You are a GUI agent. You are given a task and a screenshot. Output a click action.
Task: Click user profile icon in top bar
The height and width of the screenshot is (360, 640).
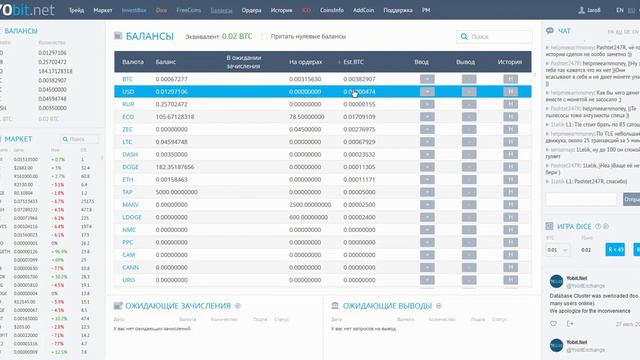(x=582, y=10)
